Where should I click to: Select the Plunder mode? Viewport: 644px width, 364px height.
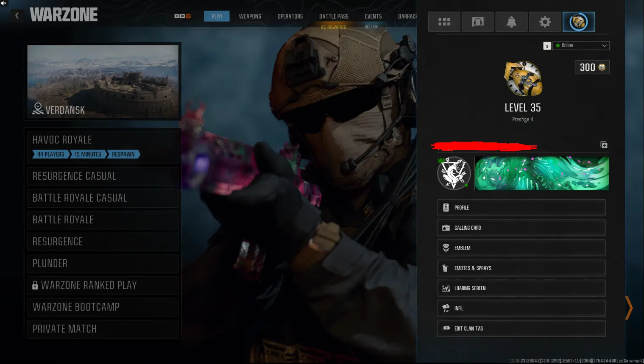point(103,264)
